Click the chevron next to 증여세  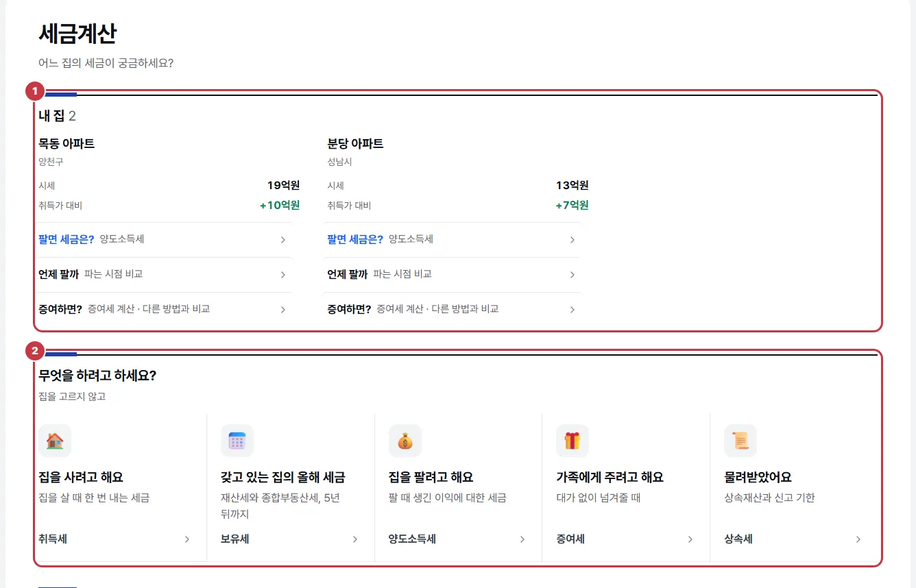point(690,539)
